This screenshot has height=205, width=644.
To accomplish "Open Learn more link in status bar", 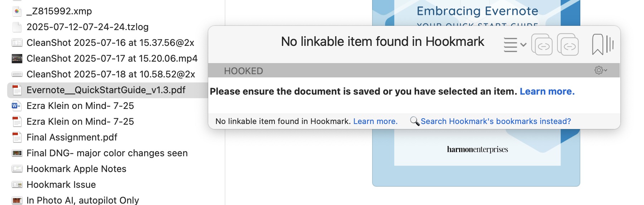I will [375, 121].
